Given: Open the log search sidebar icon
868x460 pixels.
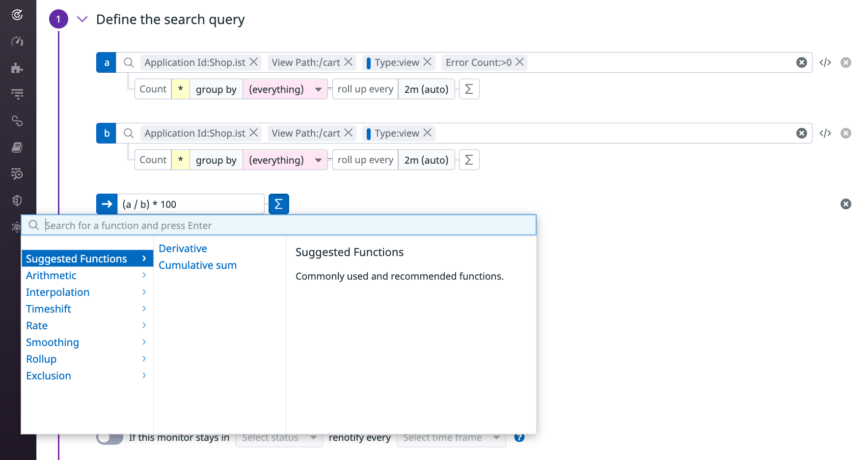Looking at the screenshot, I should (17, 173).
